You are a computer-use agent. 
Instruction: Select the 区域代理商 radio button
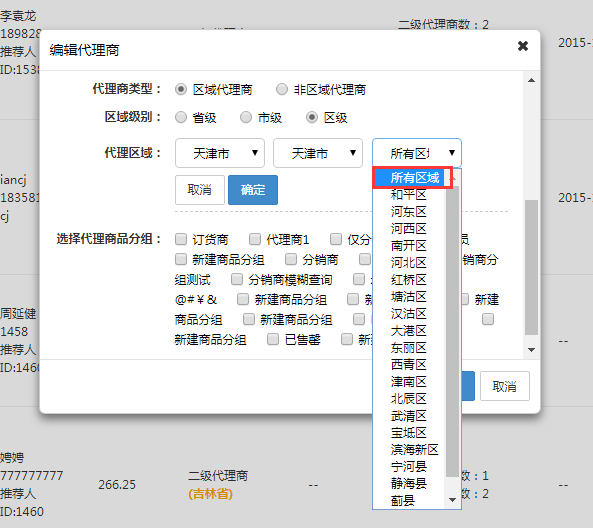click(181, 89)
